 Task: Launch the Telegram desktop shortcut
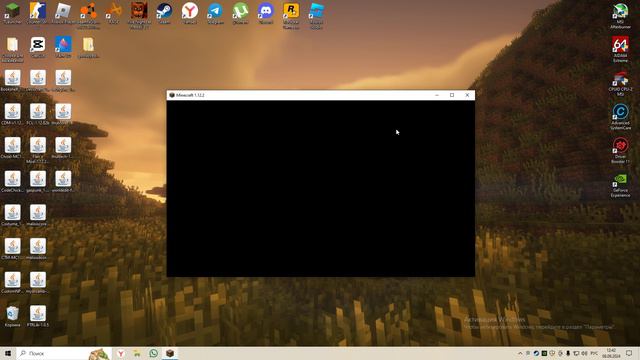coord(215,11)
